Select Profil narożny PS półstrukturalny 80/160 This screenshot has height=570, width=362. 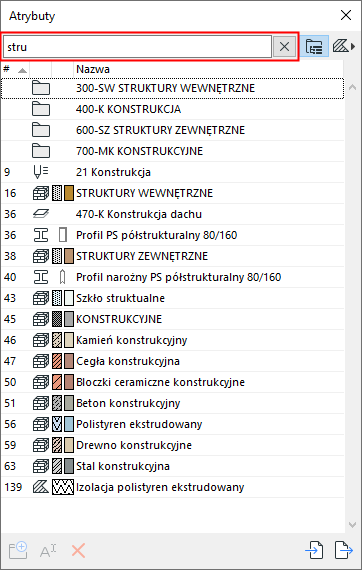click(173, 277)
